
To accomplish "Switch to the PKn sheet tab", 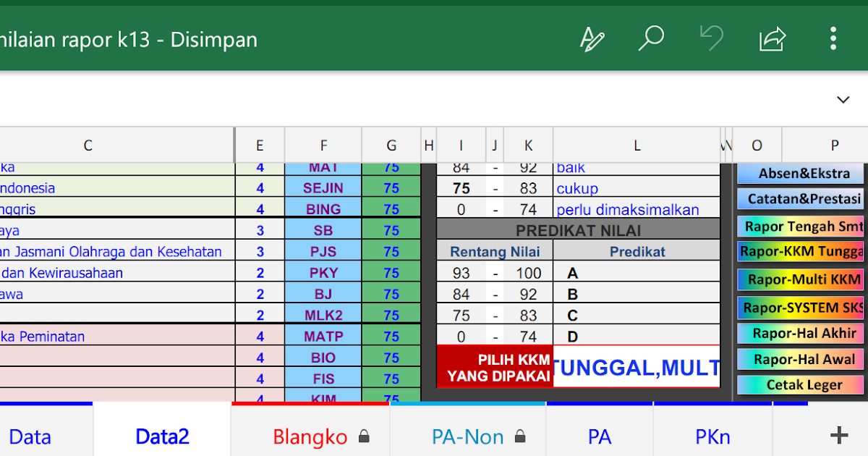I will (x=712, y=436).
